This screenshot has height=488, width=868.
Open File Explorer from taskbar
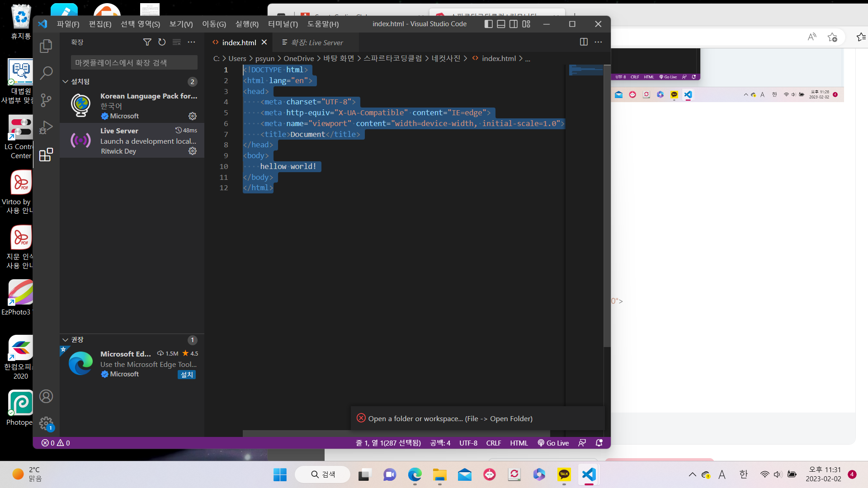[439, 474]
